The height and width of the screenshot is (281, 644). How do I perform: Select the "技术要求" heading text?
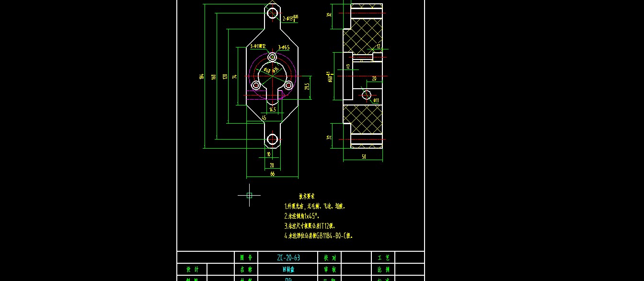click(x=307, y=196)
